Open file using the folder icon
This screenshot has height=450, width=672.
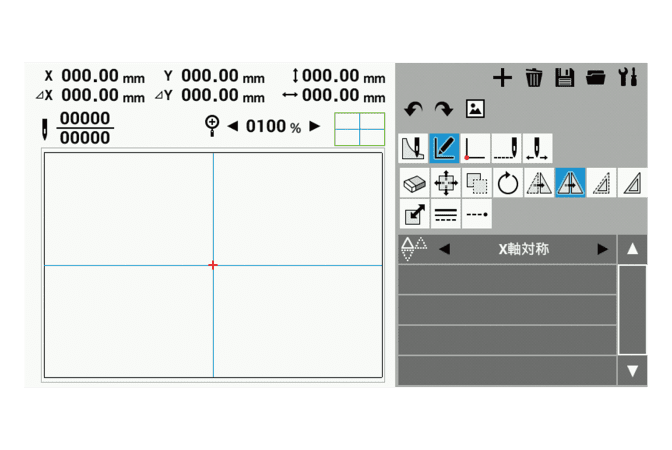596,77
